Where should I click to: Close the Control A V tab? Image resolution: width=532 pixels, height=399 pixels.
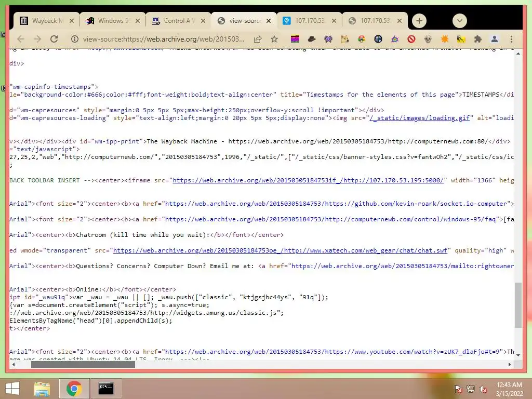point(203,21)
